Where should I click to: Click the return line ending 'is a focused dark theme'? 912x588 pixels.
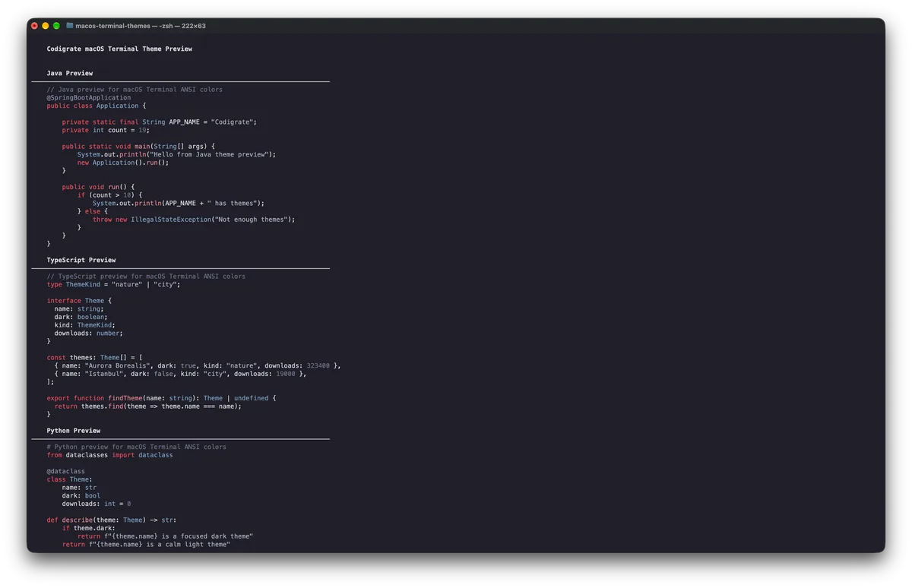165,536
